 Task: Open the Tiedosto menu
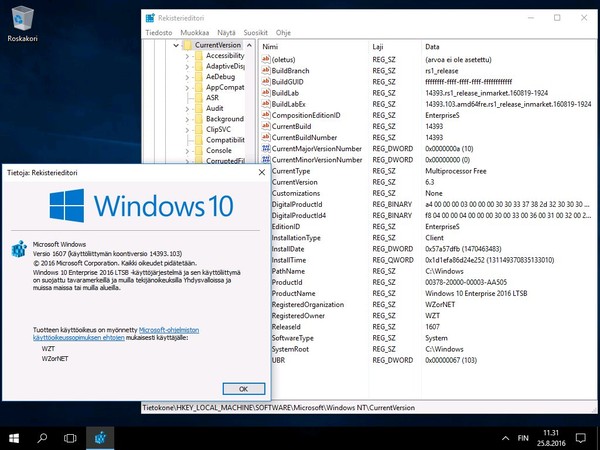pos(159,33)
